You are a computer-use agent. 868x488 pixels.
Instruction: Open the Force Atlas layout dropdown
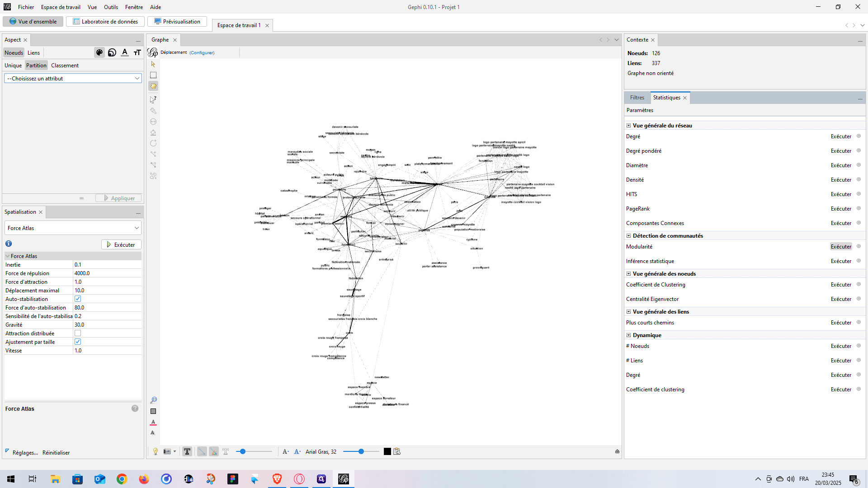point(73,228)
